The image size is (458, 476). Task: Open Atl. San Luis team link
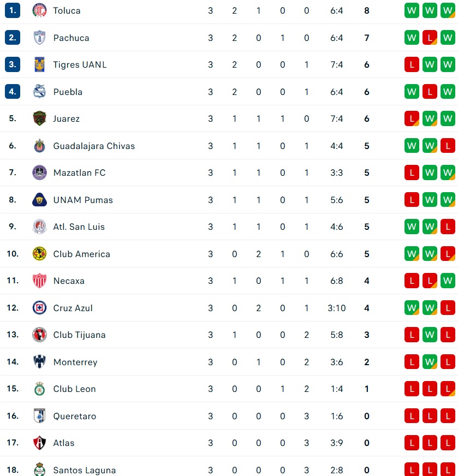coord(79,227)
